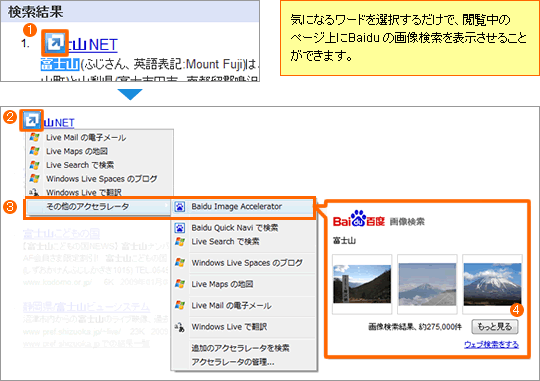
Task: Choose Live Maps の地図 in the first menu
Action: coord(100,151)
